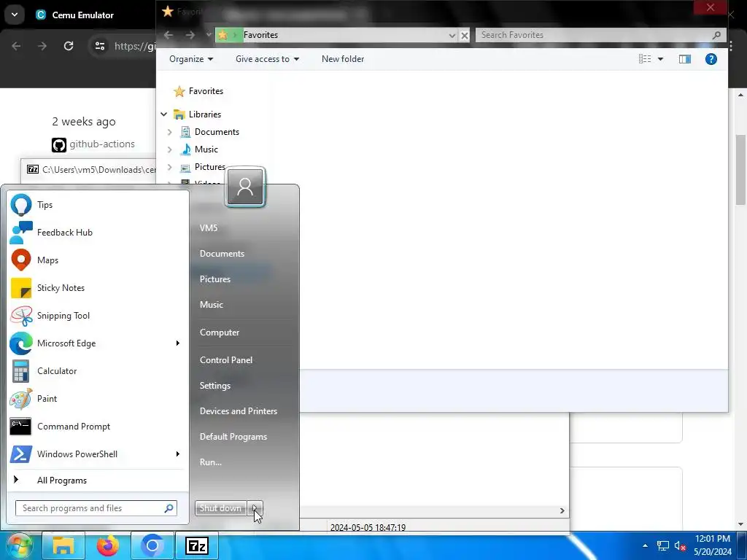The image size is (747, 560).
Task: Open Computer from Start menu
Action: [220, 332]
